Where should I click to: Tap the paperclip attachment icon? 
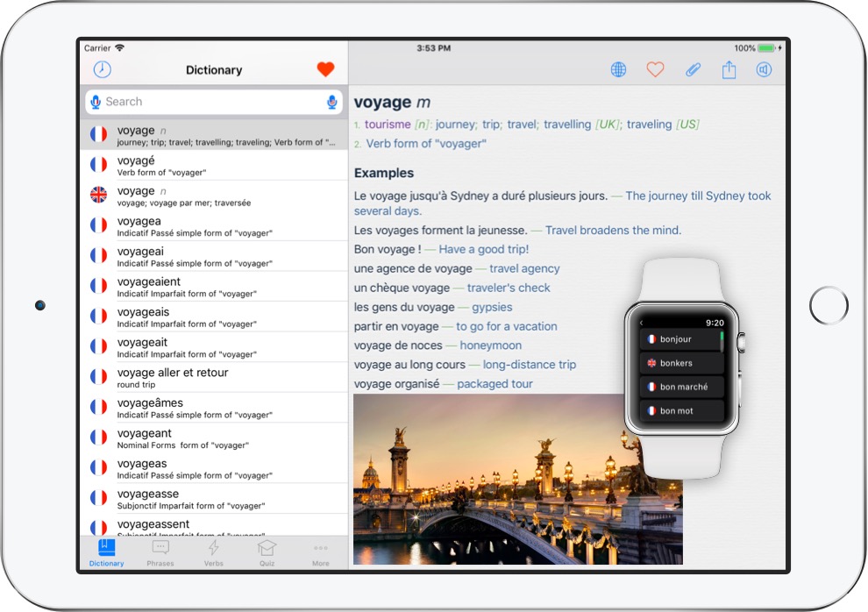point(693,70)
